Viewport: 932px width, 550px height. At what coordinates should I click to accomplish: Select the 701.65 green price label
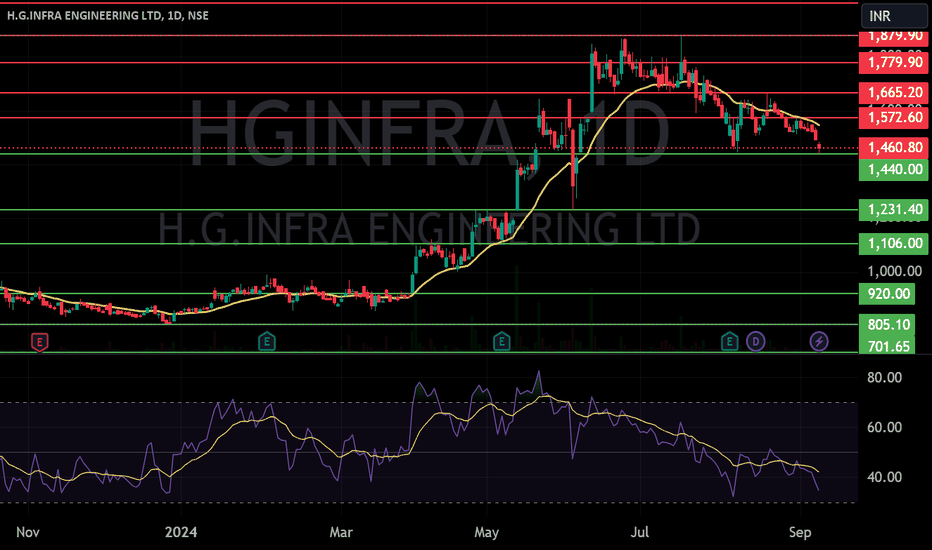point(887,346)
